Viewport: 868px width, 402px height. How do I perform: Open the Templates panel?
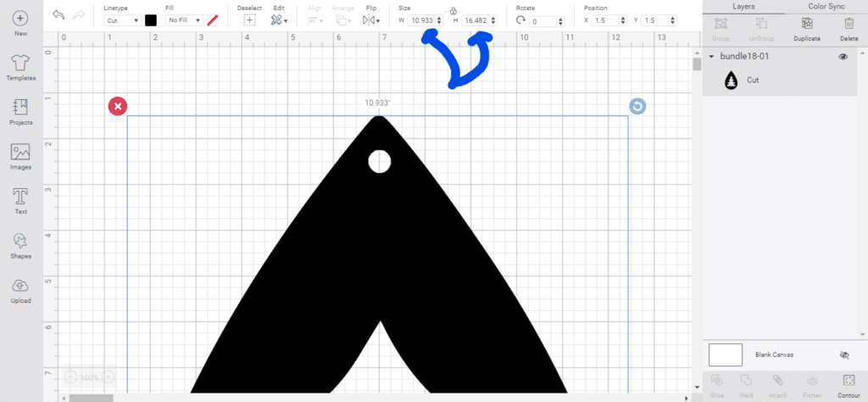point(21,63)
